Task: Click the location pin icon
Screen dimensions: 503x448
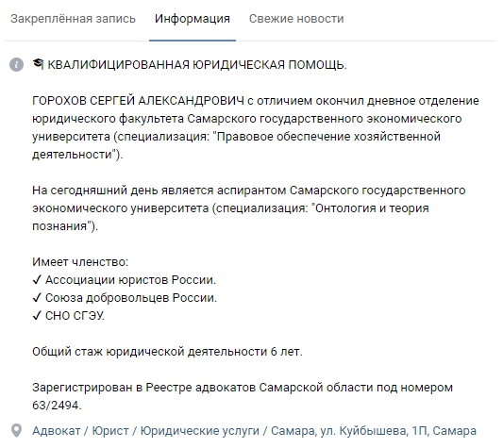Action: [16, 431]
